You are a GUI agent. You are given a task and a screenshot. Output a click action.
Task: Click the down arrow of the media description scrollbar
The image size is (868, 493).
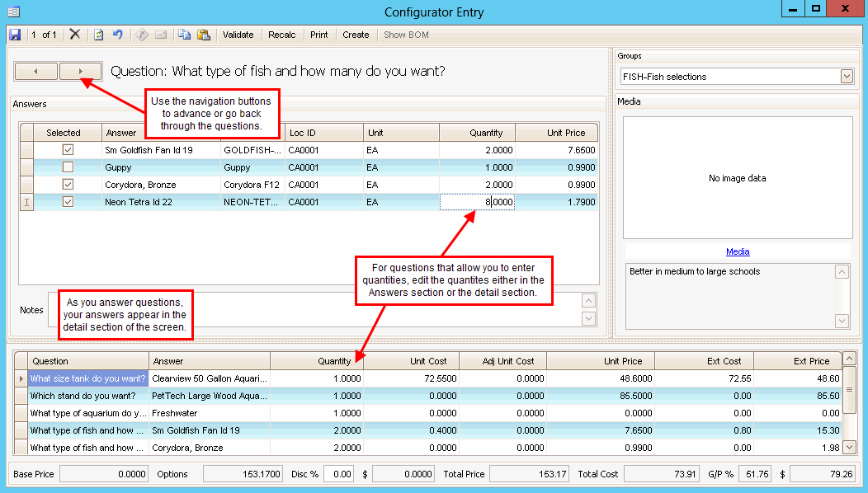842,321
